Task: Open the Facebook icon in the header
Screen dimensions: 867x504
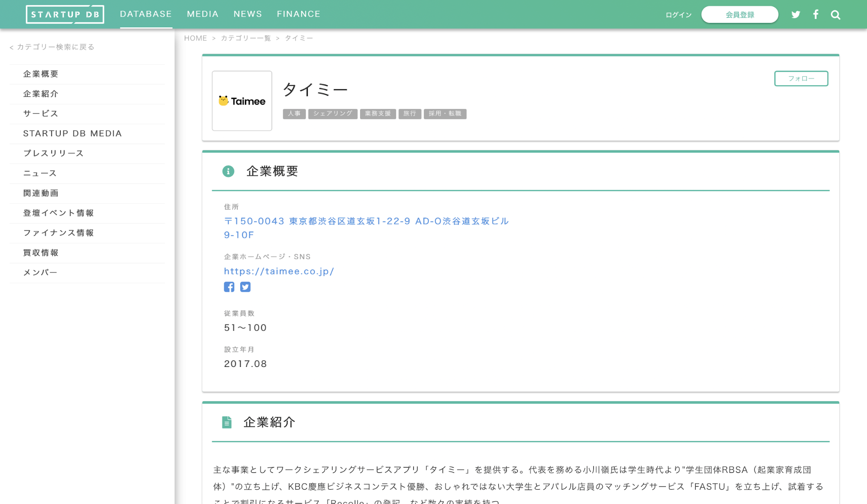Action: click(x=816, y=14)
